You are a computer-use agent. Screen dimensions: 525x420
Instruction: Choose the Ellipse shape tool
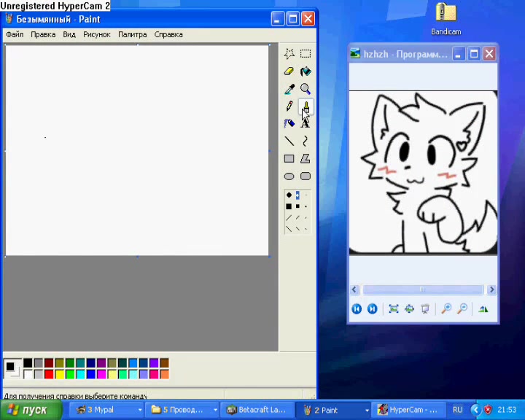(289, 176)
